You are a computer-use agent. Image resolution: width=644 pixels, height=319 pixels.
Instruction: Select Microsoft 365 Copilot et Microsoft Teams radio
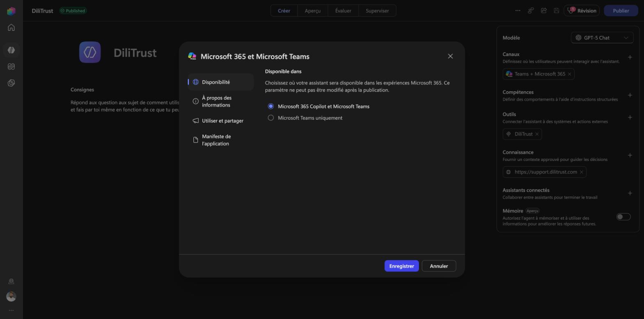271,106
